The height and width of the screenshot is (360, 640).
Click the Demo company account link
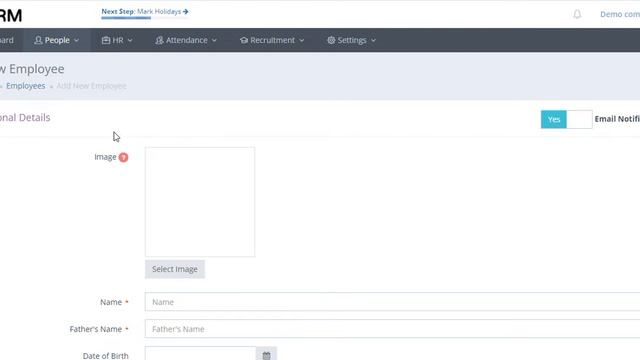[x=620, y=14]
